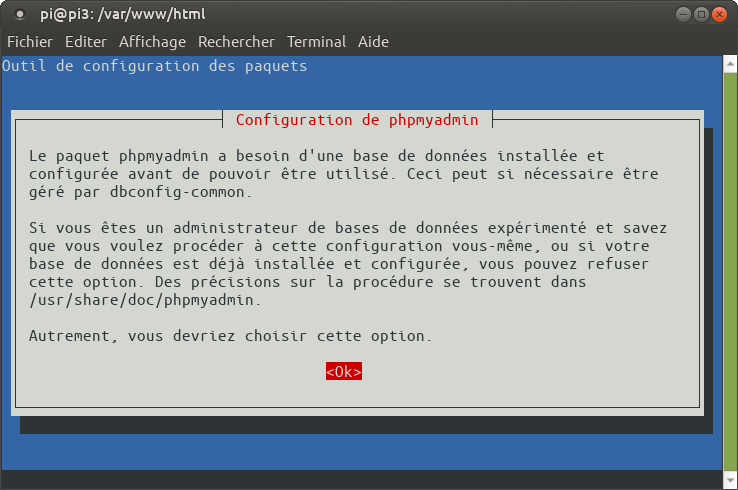Click 'Outil de configuration des paquets' header

coord(155,66)
